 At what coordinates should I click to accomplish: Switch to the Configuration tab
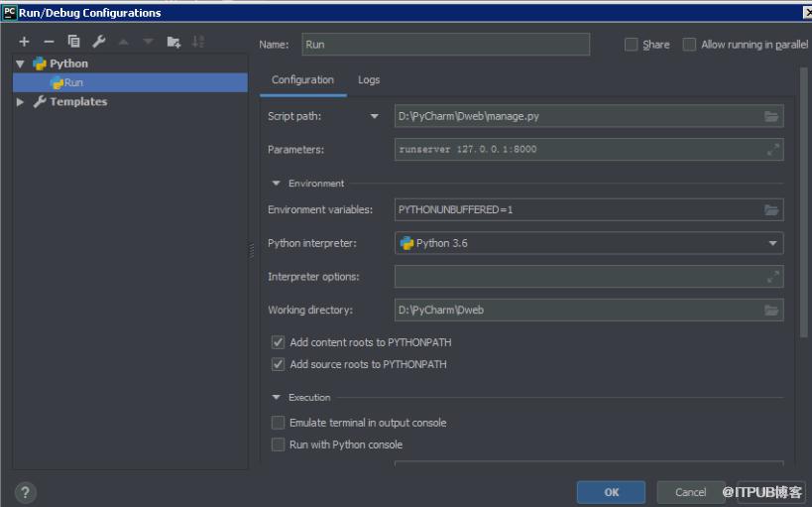coord(303,79)
